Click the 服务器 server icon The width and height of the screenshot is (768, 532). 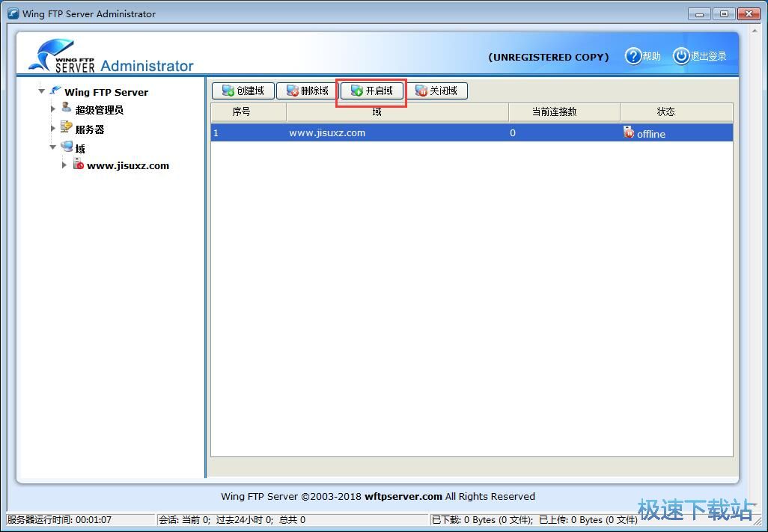click(x=66, y=126)
